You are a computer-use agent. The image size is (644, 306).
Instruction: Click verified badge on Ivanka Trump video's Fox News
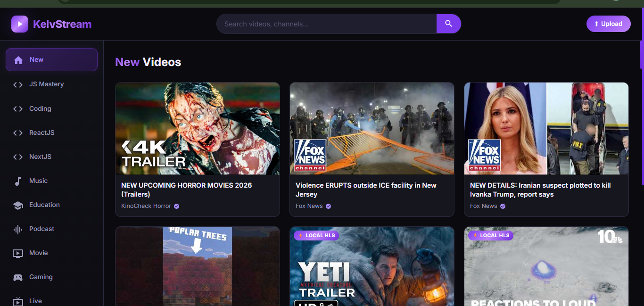tap(503, 206)
